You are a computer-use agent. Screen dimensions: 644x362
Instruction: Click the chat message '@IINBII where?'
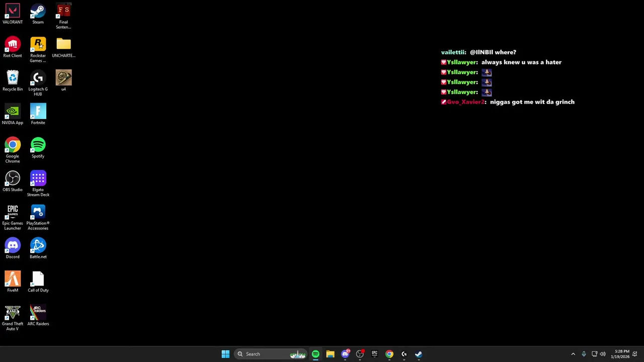[493, 52]
